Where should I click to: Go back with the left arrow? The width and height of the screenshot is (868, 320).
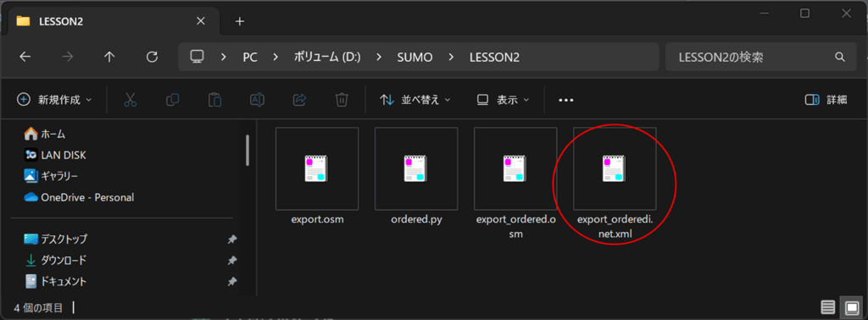[25, 57]
